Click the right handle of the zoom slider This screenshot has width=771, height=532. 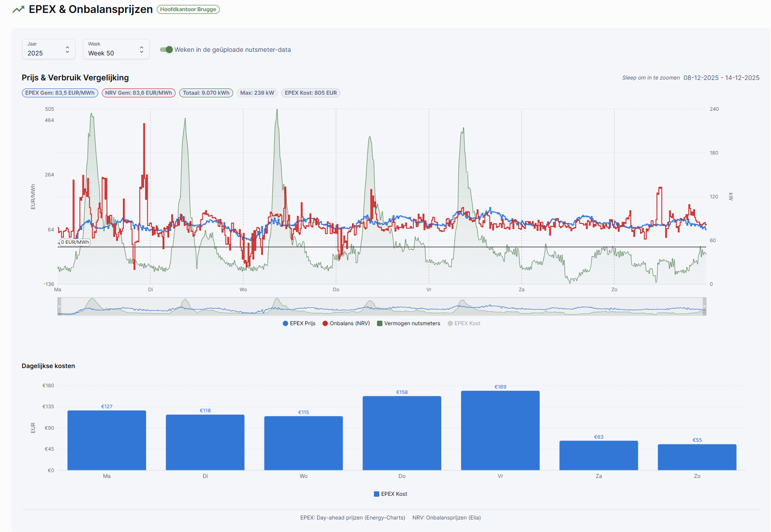pos(704,306)
